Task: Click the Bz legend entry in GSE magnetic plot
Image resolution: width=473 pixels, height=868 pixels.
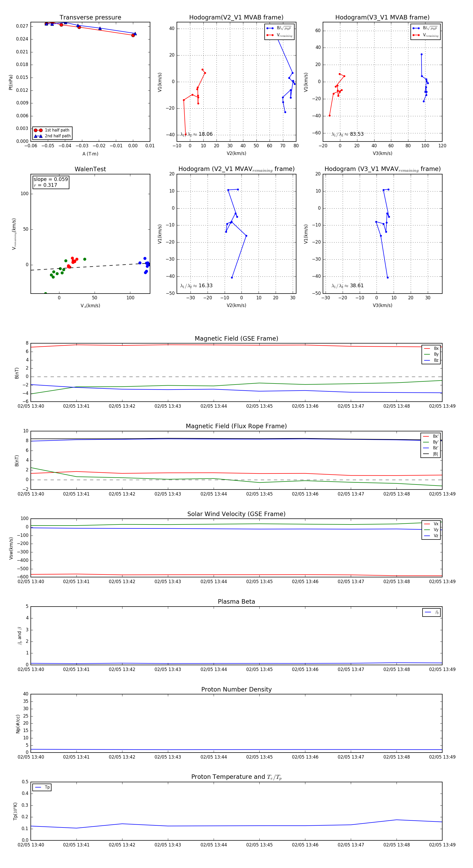Action: 431,361
